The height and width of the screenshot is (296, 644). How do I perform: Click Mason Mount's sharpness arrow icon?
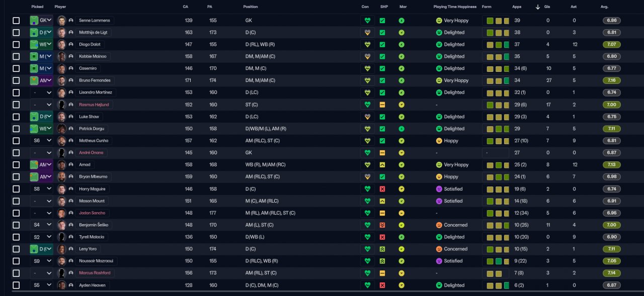click(x=382, y=202)
